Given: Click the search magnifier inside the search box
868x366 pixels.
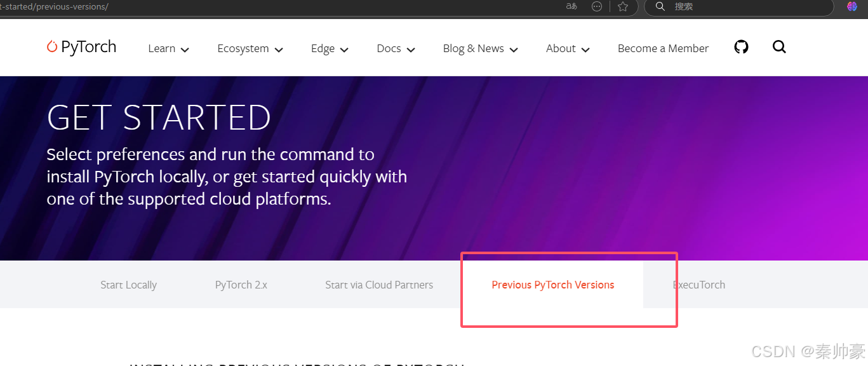Looking at the screenshot, I should click(x=660, y=6).
